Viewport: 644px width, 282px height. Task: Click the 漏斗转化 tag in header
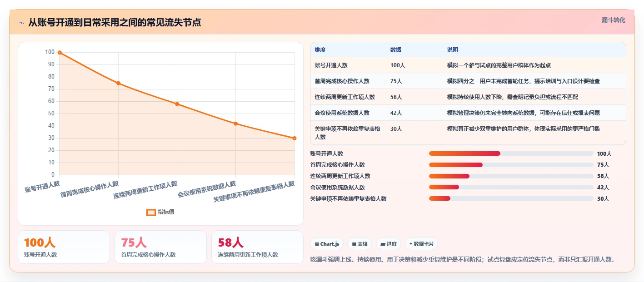click(613, 20)
